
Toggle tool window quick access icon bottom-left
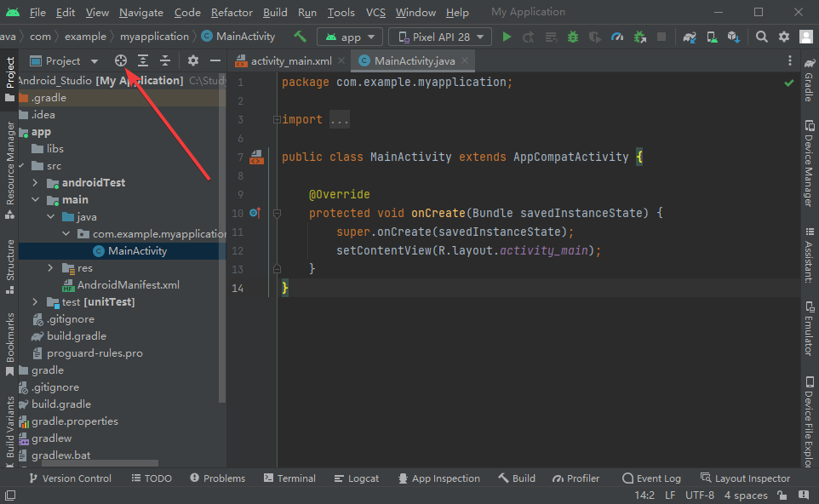10,495
